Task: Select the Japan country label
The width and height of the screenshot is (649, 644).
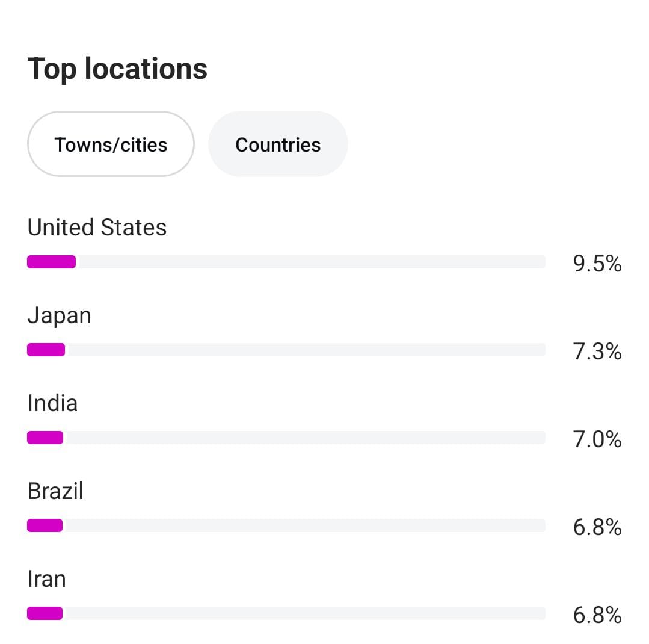Action: [x=59, y=316]
